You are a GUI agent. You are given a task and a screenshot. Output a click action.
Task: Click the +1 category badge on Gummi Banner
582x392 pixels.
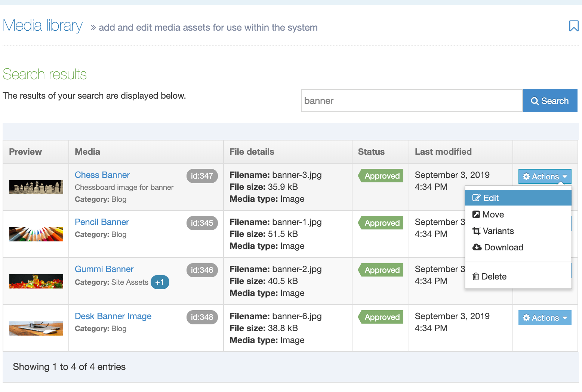coord(160,282)
